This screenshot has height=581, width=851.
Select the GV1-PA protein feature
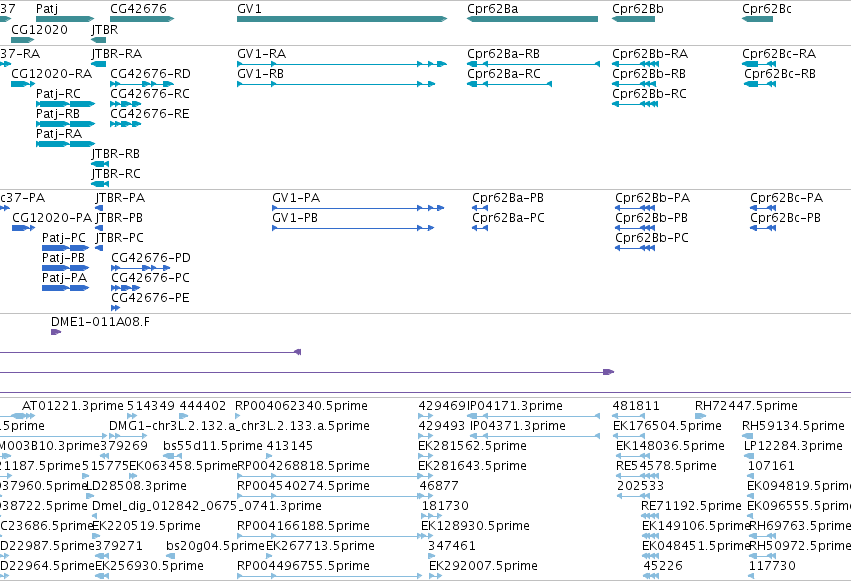click(x=358, y=208)
